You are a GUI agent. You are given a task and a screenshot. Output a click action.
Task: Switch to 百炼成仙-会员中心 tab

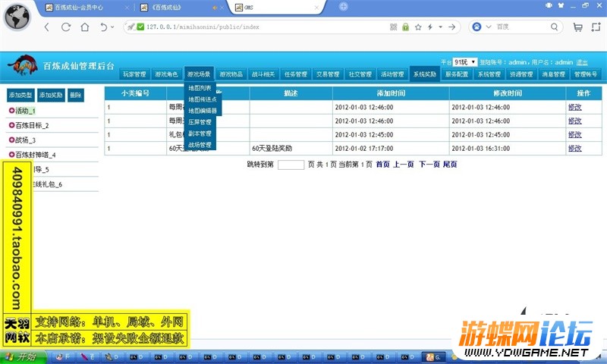[79, 8]
